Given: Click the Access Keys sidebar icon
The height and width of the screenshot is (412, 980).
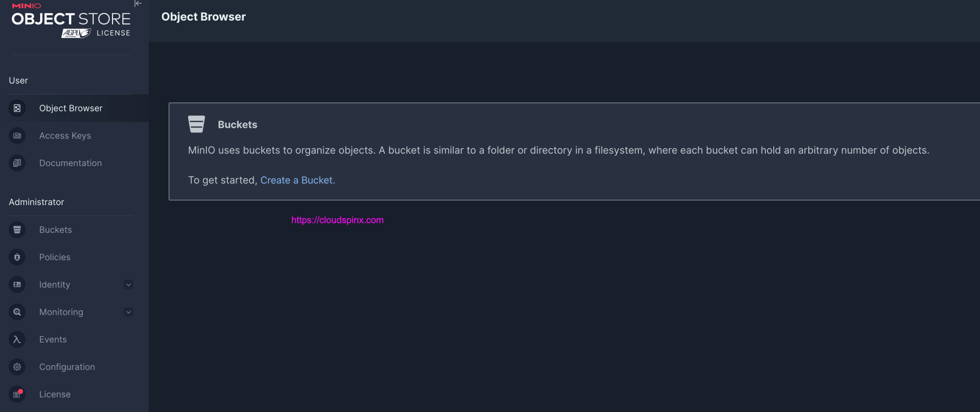Looking at the screenshot, I should (x=17, y=136).
